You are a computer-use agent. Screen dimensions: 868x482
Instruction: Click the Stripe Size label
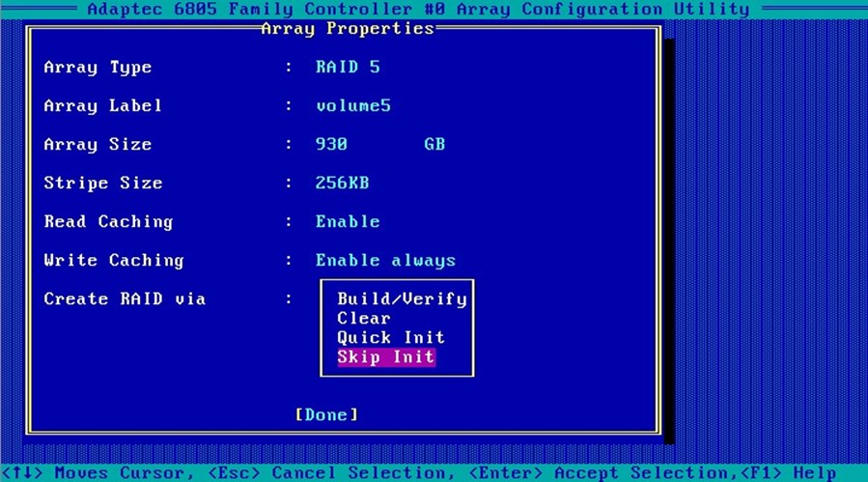[x=103, y=184]
